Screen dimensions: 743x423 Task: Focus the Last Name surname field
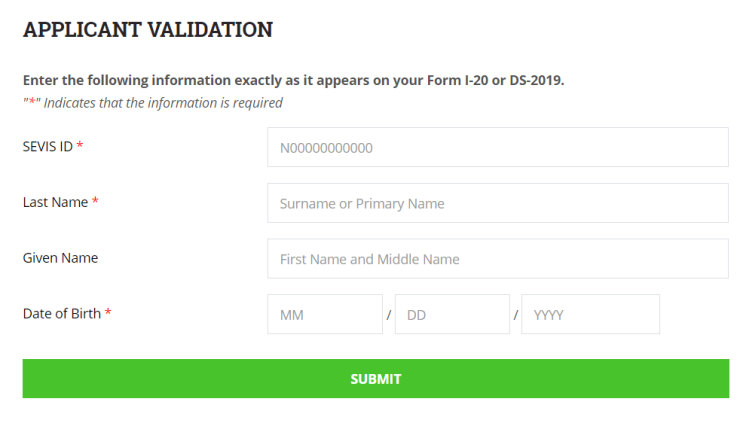(x=498, y=203)
